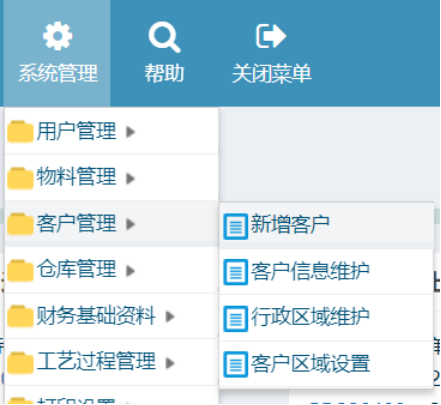This screenshot has width=441, height=405.
Task: Click the folder icon beside 仓库管理
Action: [20, 271]
